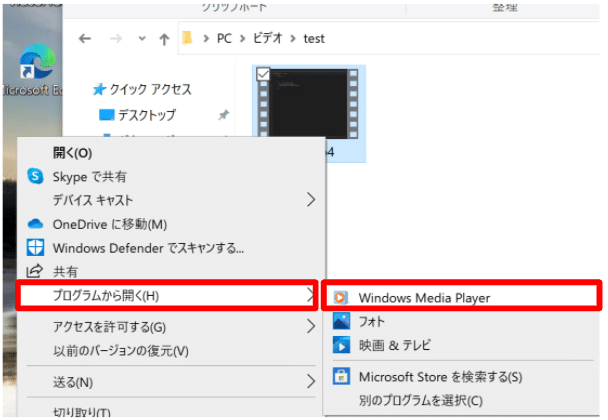The image size is (608, 420).
Task: Click the pin icon next to デスクトップ
Action: (223, 115)
